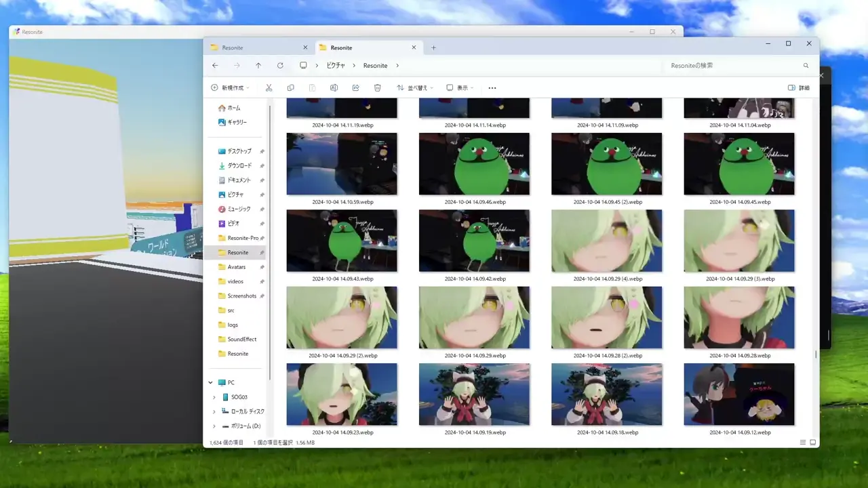The height and width of the screenshot is (488, 868).
Task: Toggle the 詳細 details pane
Action: pyautogui.click(x=798, y=88)
